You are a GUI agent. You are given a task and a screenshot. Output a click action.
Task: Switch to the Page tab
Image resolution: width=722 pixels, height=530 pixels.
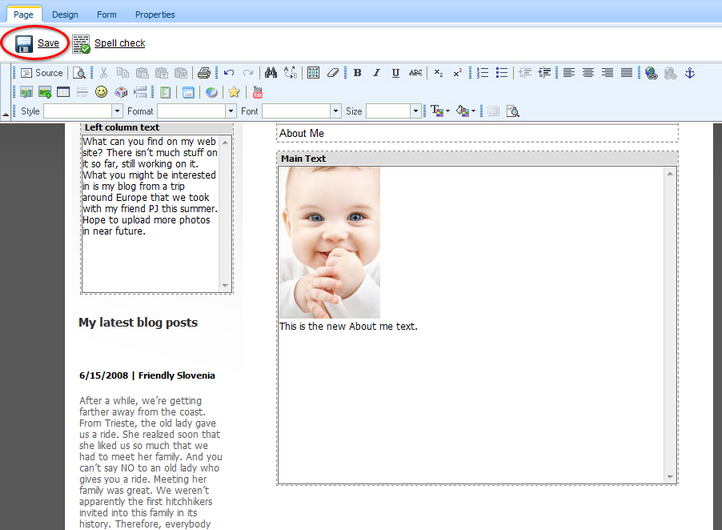[23, 14]
